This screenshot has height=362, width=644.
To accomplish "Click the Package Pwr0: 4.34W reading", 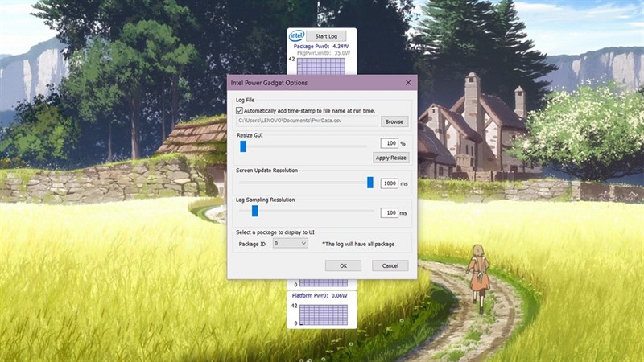I will click(321, 47).
